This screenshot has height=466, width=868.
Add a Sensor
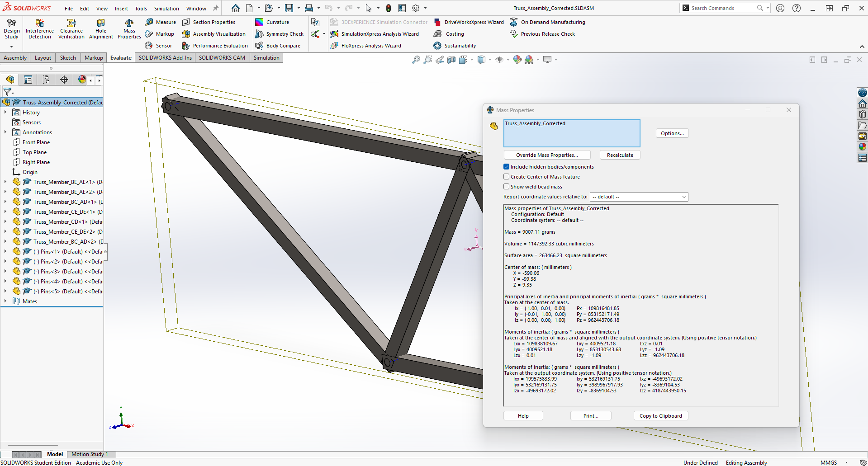point(159,46)
